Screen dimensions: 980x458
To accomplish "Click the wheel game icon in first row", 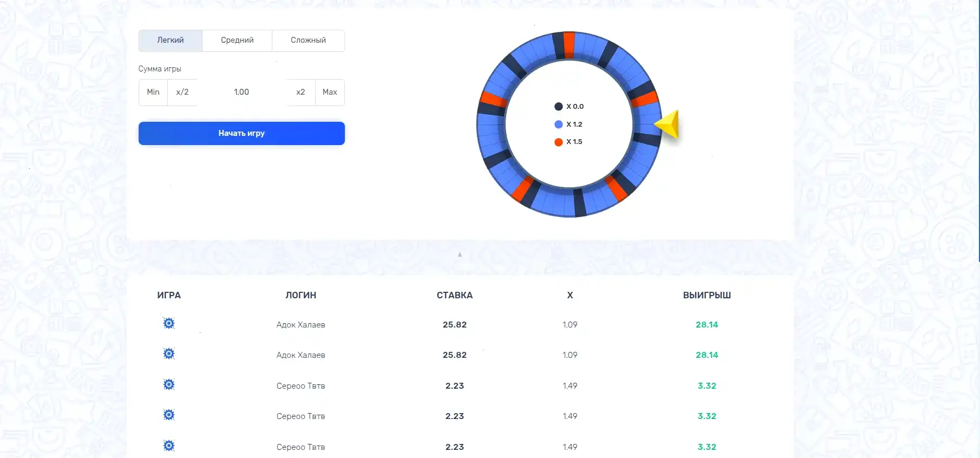I will click(x=169, y=324).
